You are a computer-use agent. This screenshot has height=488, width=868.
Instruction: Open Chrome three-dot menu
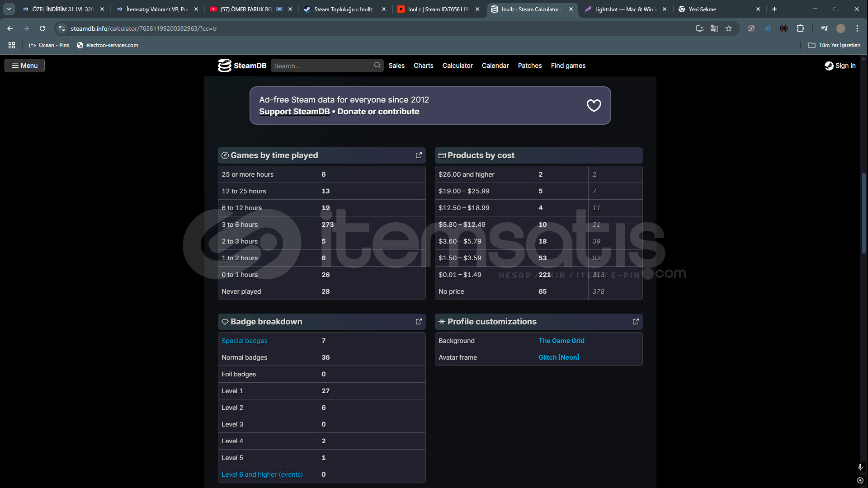pyautogui.click(x=857, y=28)
